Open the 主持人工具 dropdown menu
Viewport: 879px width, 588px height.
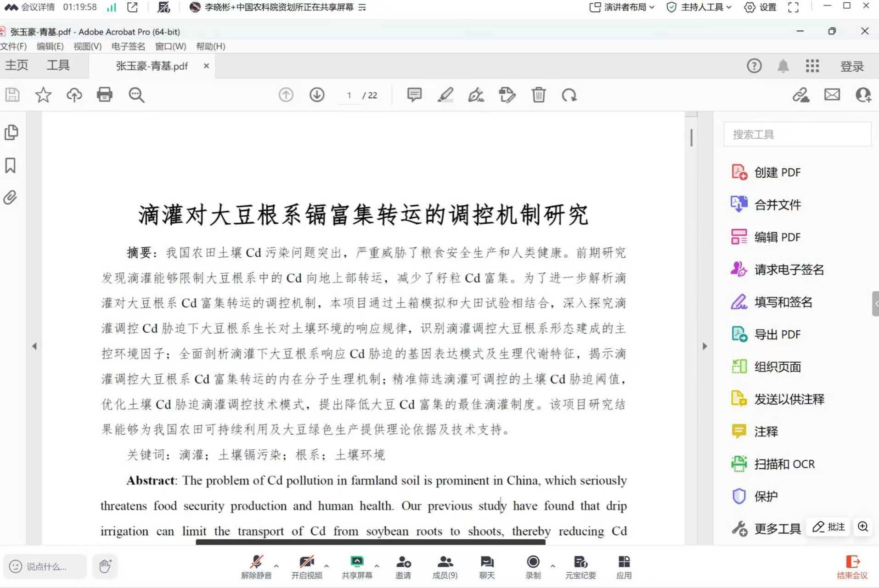(699, 7)
